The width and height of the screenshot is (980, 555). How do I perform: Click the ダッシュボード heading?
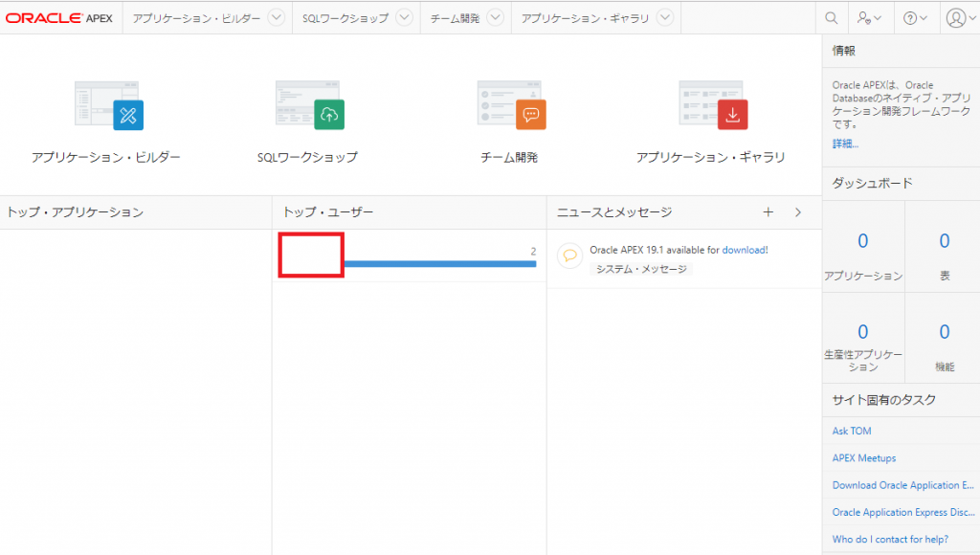(x=872, y=183)
